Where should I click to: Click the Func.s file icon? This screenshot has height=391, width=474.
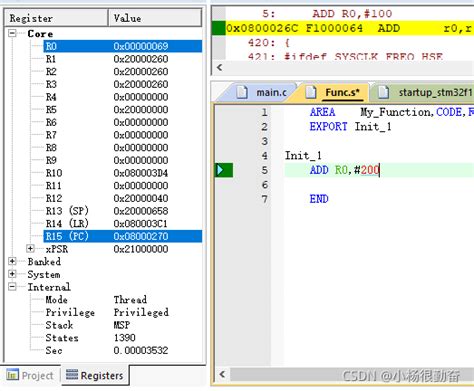[x=311, y=92]
